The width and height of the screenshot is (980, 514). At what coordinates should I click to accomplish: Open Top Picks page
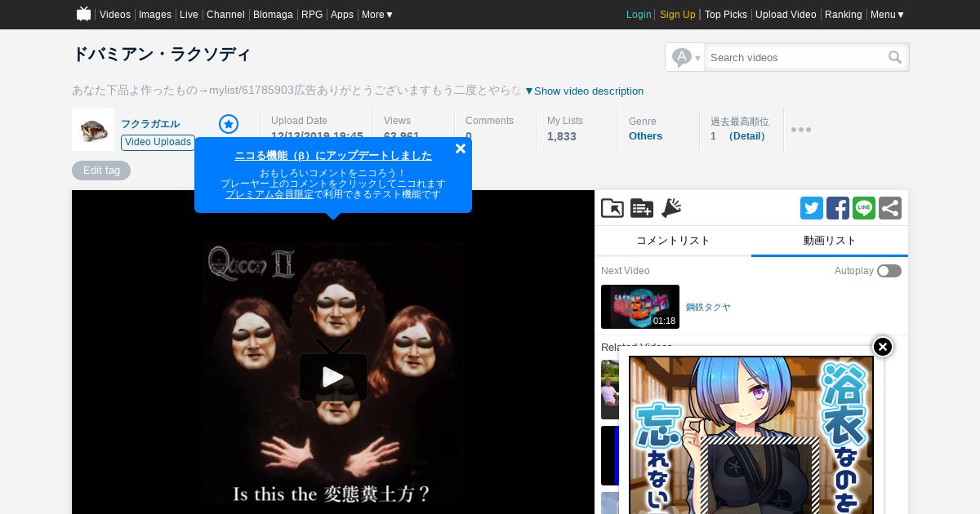click(726, 15)
